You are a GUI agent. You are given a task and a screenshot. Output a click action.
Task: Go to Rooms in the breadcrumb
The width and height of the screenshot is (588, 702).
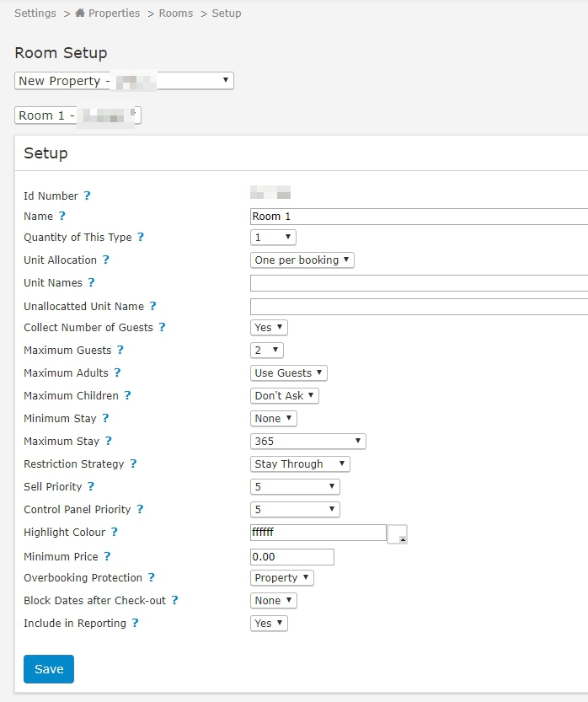[x=176, y=13]
